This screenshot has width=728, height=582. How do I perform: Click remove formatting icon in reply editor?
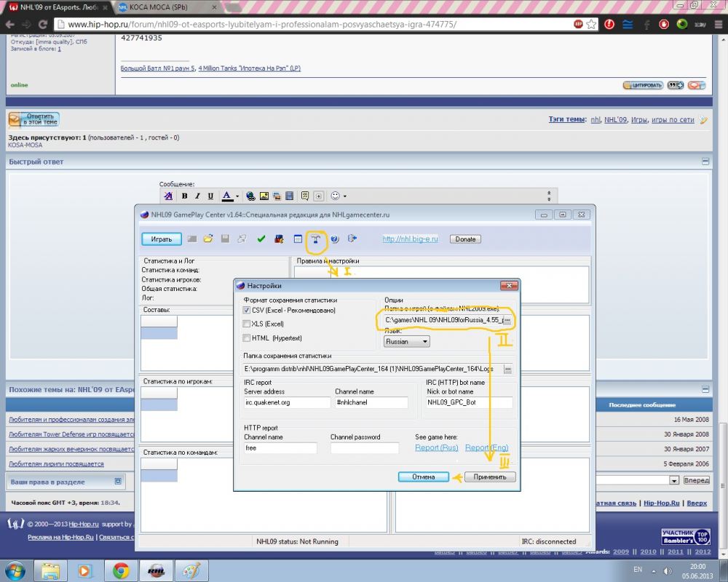[168, 196]
